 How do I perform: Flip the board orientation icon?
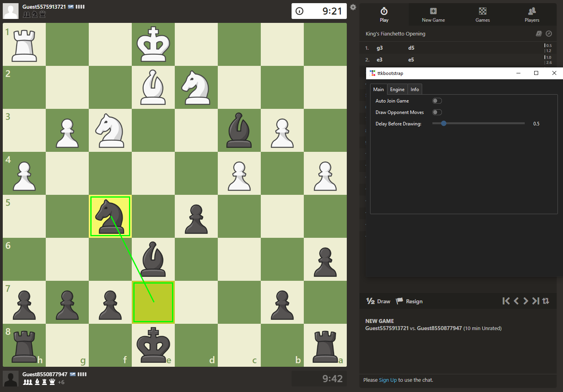coord(546,301)
